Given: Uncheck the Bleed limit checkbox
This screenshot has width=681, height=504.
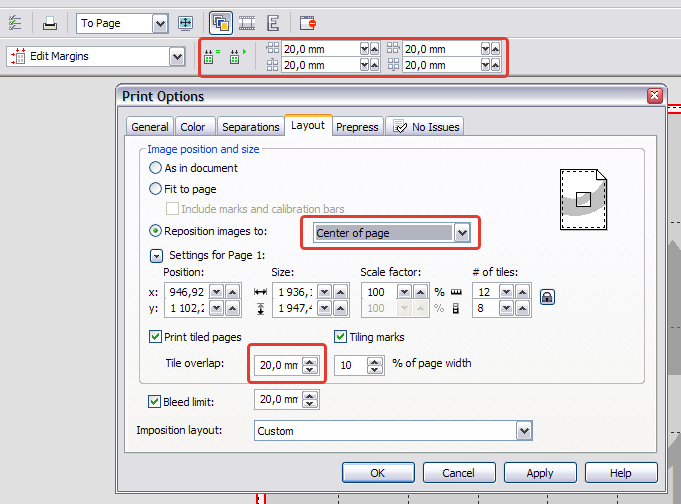Looking at the screenshot, I should pyautogui.click(x=154, y=401).
